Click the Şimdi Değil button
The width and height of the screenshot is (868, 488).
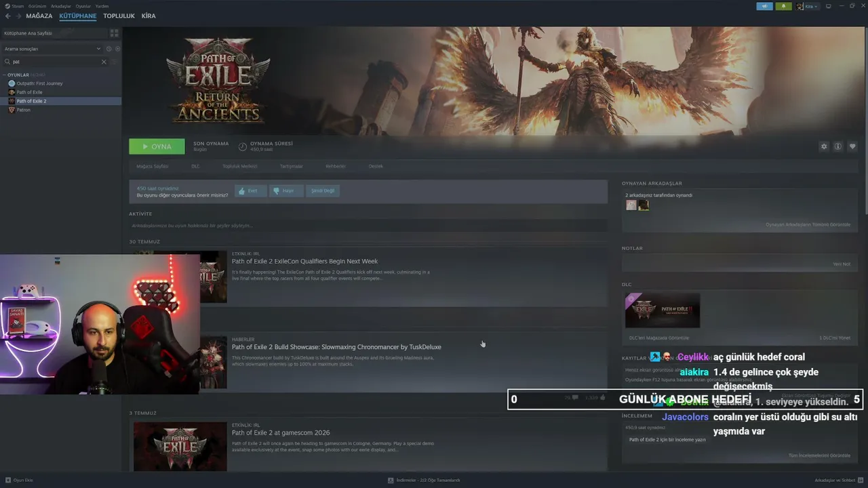click(x=323, y=191)
